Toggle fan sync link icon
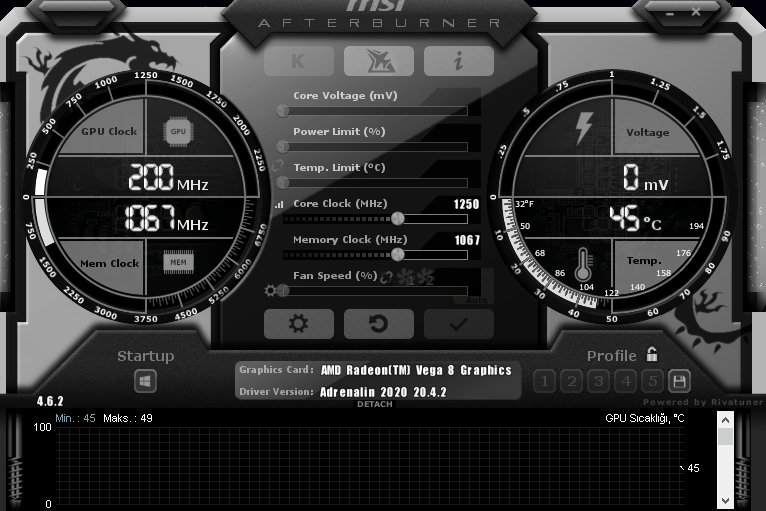The height and width of the screenshot is (511, 766). (x=386, y=277)
